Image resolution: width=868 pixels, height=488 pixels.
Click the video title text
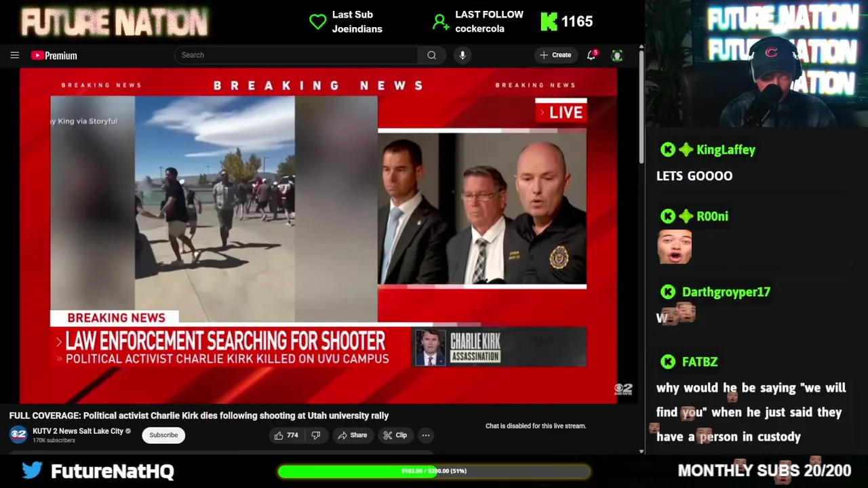pos(199,415)
